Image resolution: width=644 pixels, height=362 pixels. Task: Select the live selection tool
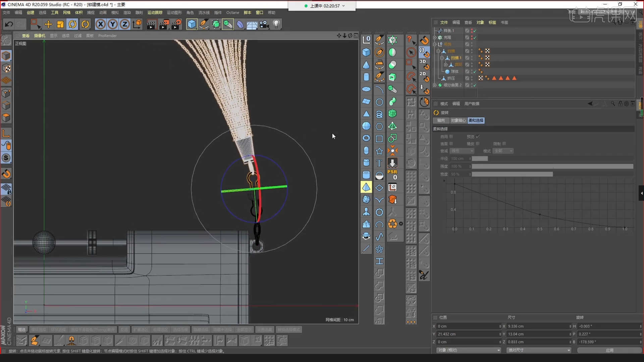point(36,24)
